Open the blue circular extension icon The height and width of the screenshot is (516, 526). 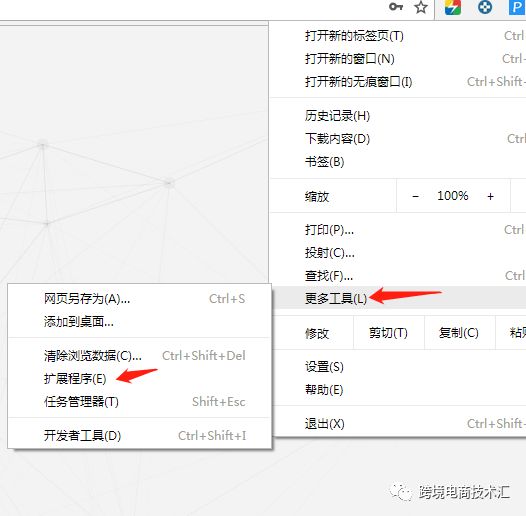coord(485,7)
